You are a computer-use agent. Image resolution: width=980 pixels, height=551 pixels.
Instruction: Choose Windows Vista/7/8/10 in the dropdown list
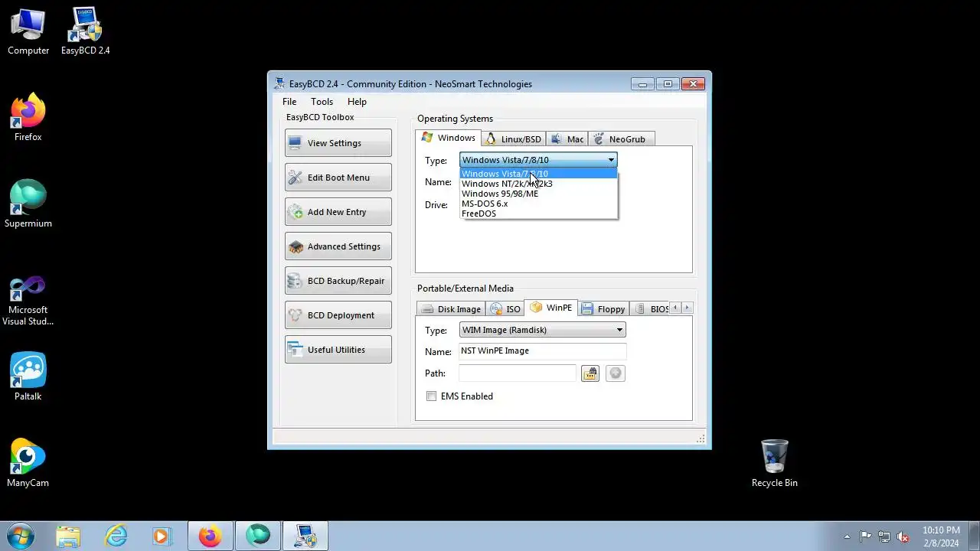tap(538, 174)
